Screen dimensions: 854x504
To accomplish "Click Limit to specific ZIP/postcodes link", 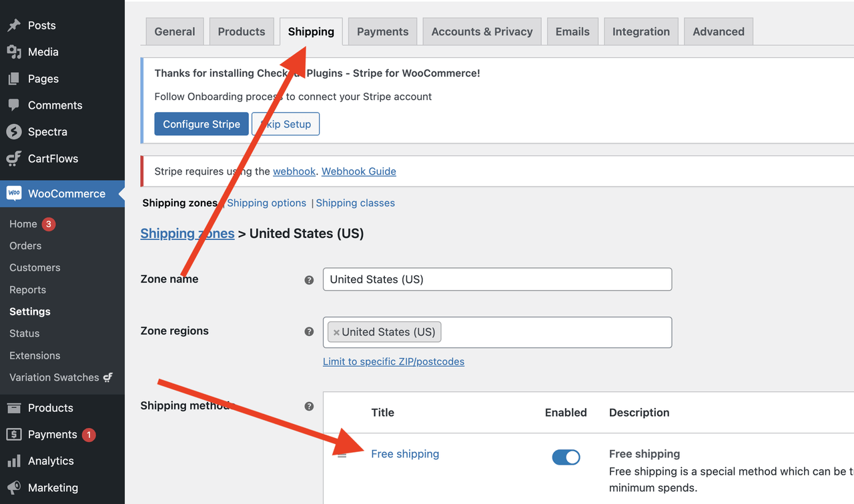I will click(x=394, y=361).
